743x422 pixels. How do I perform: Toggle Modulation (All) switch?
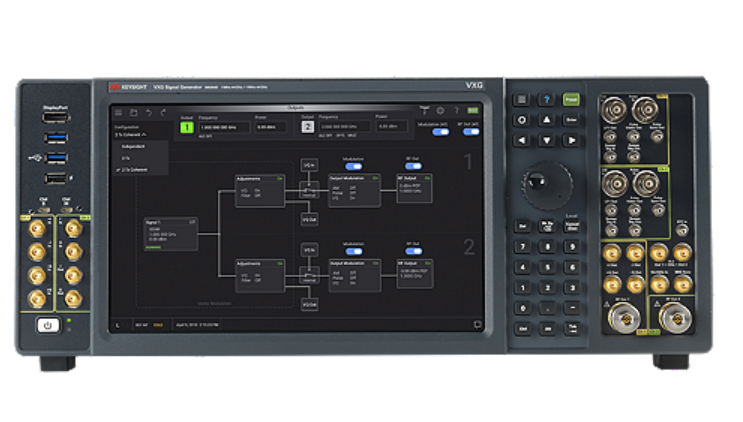pyautogui.click(x=440, y=132)
